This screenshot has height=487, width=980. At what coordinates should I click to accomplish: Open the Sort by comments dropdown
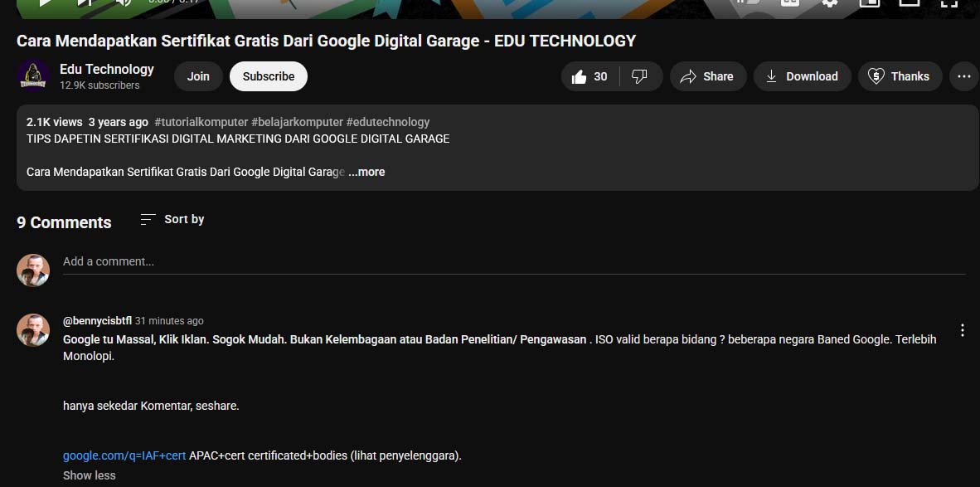click(x=172, y=219)
